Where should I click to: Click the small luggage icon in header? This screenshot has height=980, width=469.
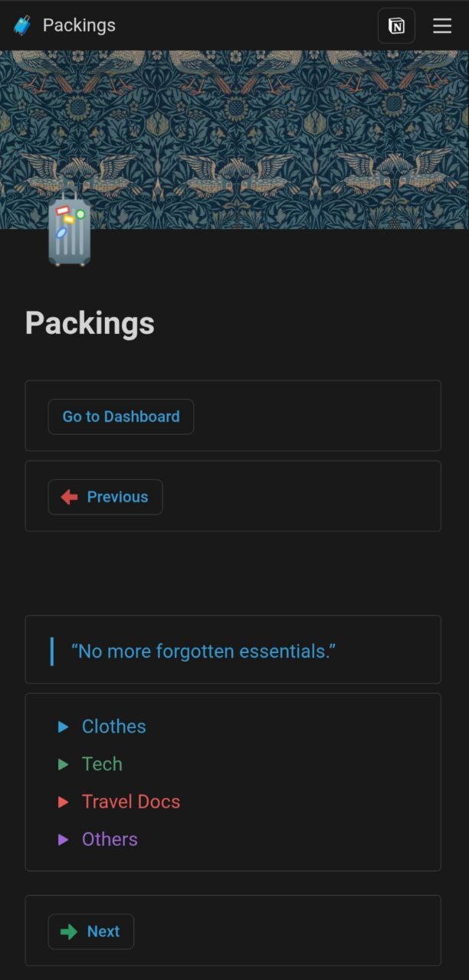[22, 25]
